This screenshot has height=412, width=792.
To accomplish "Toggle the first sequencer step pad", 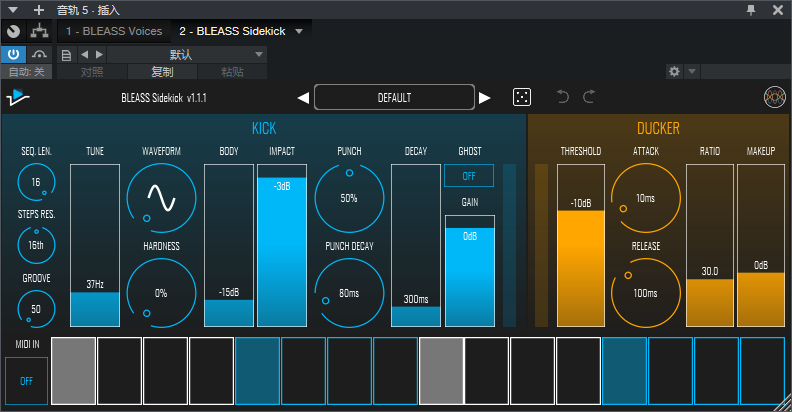I will [x=74, y=371].
